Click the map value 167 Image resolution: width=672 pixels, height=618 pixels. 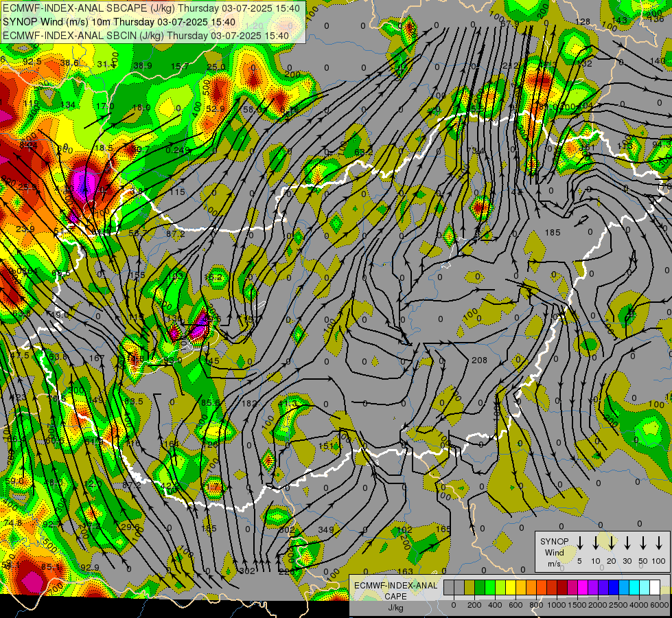click(x=97, y=358)
